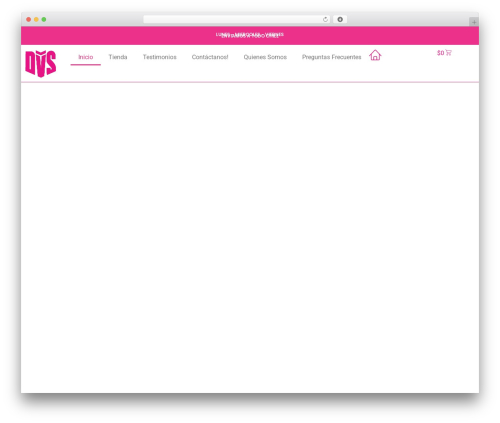Click the browser download icon button
This screenshot has width=500, height=423.
340,19
